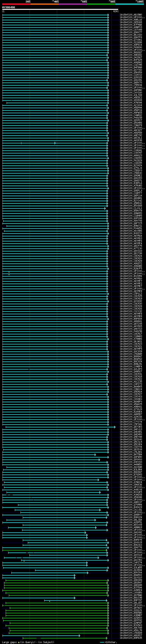
Task: Open hit UniRef100_Q7X9K1
Action: click(x=131, y=40)
